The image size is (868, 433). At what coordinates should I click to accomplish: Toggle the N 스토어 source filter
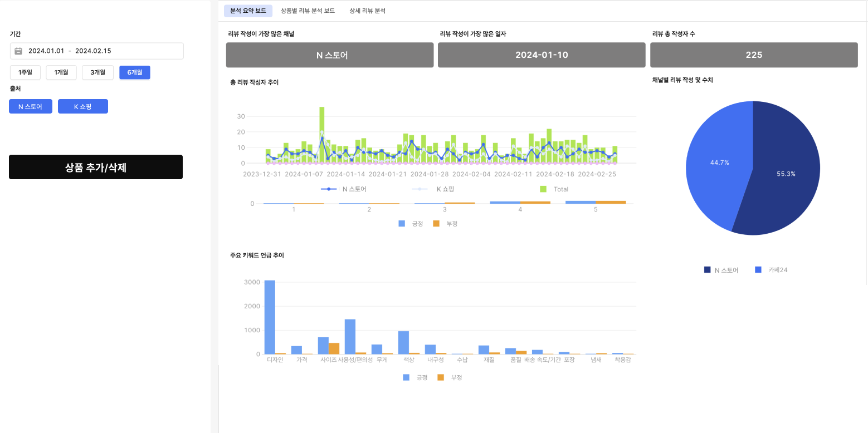point(30,106)
